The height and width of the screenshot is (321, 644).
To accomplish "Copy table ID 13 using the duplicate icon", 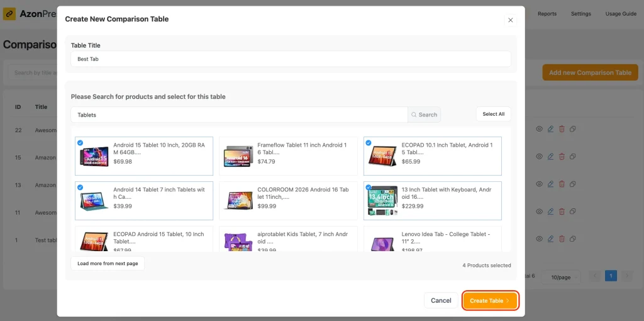I will [572, 184].
